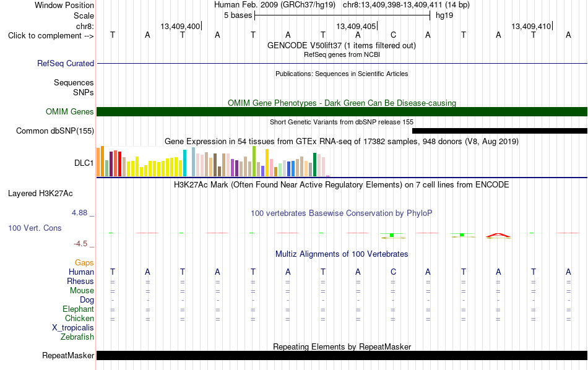This screenshot has height=370, width=588.
Task: Click the Gaps label in Multiz track
Action: (84, 262)
